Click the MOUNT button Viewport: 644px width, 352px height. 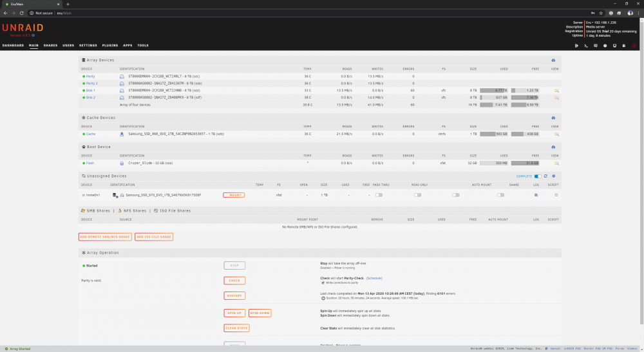pos(234,195)
